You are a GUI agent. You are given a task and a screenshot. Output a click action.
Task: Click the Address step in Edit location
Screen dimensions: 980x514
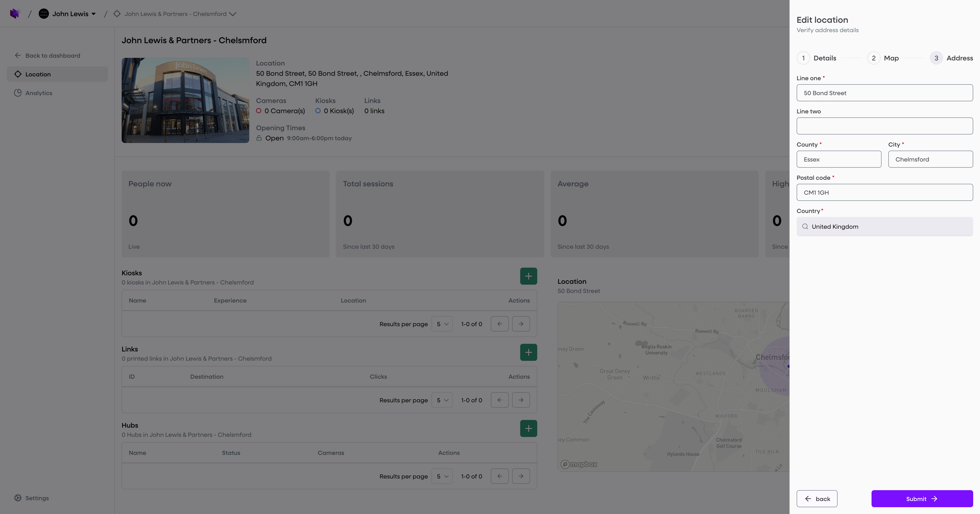point(951,58)
